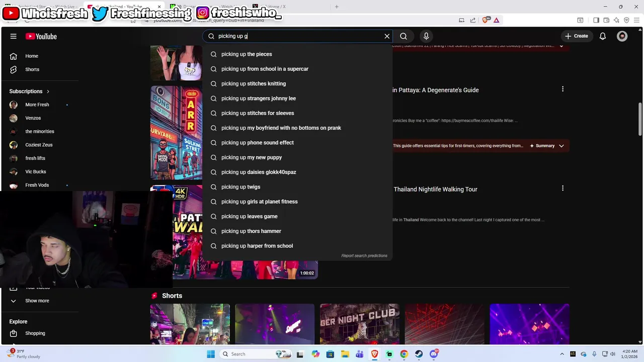Screen dimensions: 644x362
Task: Open the Windows Start button
Action: pos(211,354)
